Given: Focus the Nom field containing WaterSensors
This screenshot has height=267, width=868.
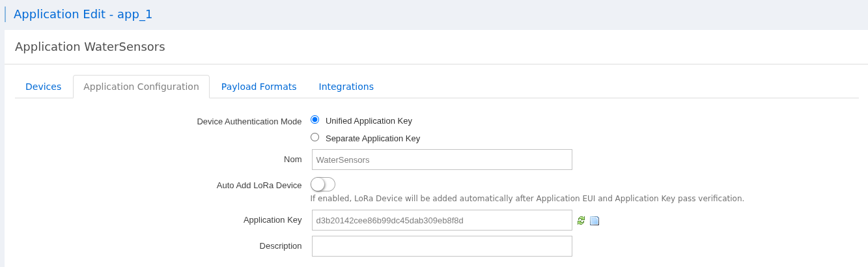Looking at the screenshot, I should pos(441,160).
